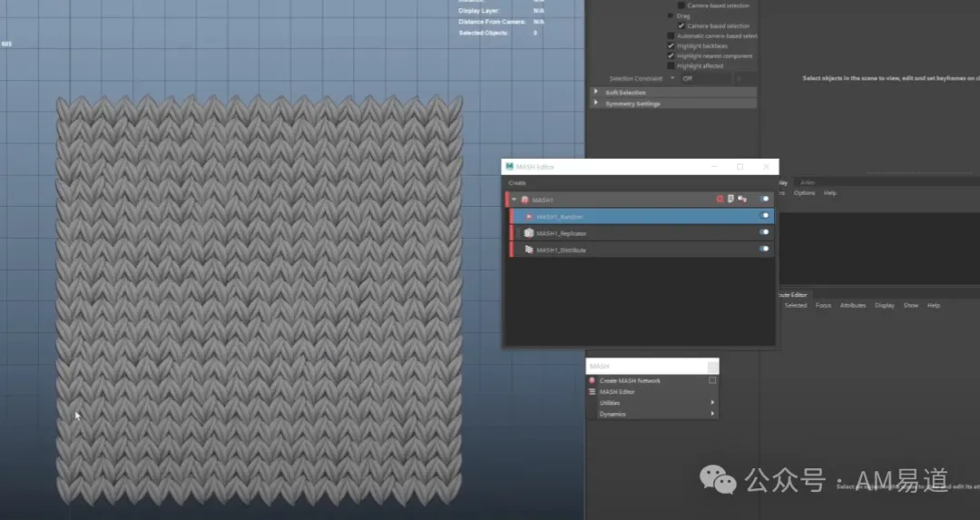Image resolution: width=980 pixels, height=520 pixels.
Task: Click the Create MASH Network menu icon
Action: click(592, 380)
